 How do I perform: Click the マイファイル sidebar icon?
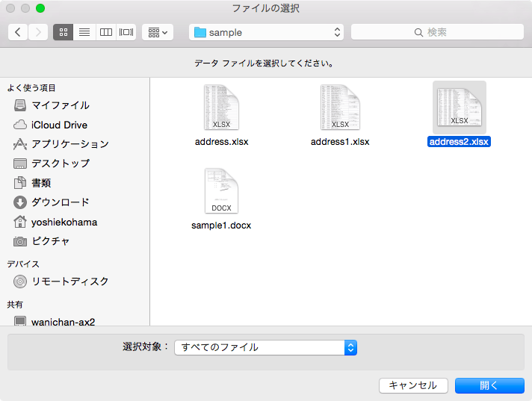click(20, 105)
